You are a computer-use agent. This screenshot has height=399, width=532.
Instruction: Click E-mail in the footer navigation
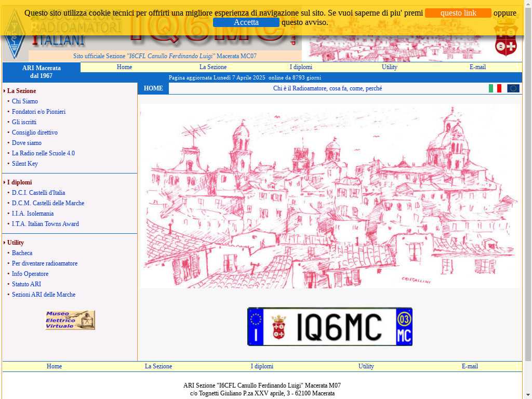tap(470, 366)
